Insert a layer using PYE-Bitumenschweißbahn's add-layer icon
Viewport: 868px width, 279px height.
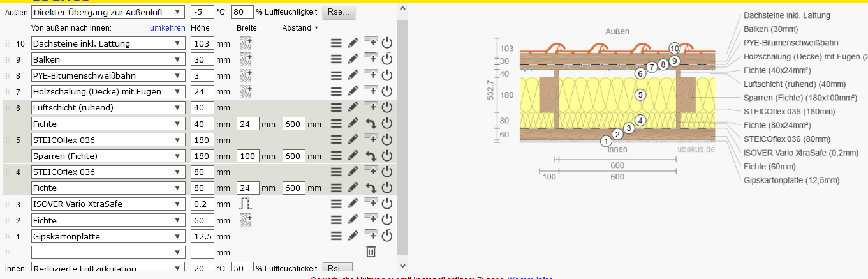pos(371,75)
